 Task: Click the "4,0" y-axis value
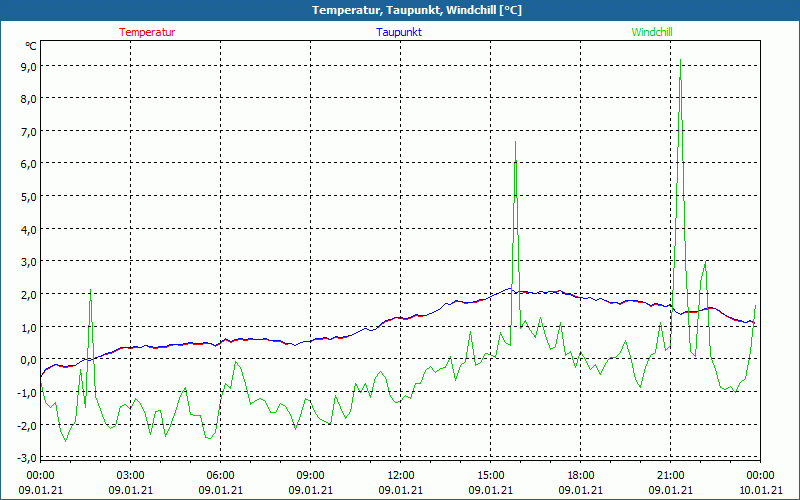click(29, 230)
